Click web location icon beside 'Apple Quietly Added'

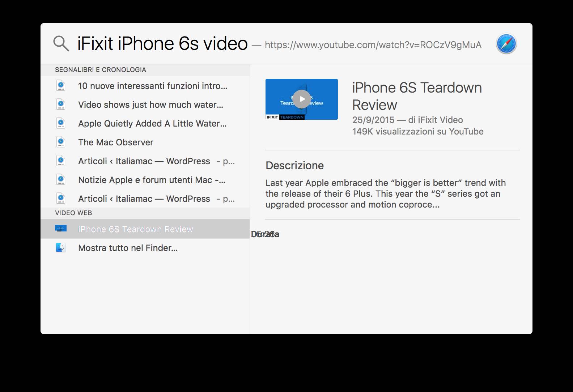61,123
